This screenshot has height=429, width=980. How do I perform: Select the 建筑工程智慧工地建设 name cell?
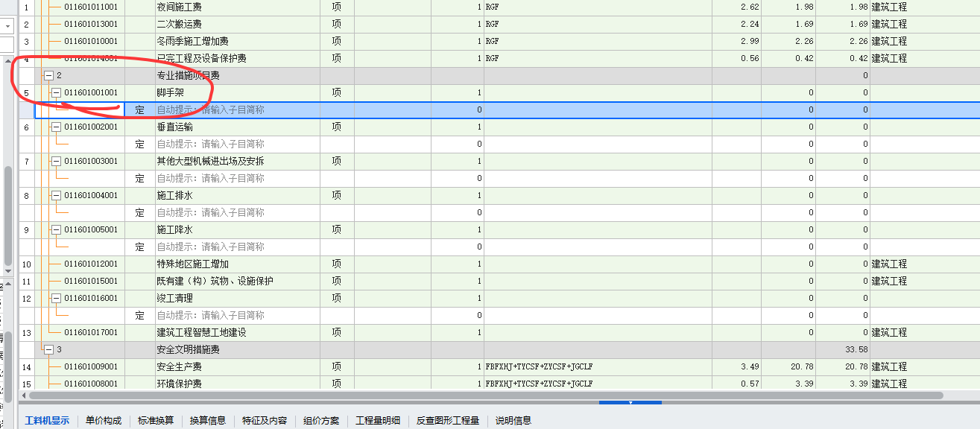pyautogui.click(x=238, y=332)
